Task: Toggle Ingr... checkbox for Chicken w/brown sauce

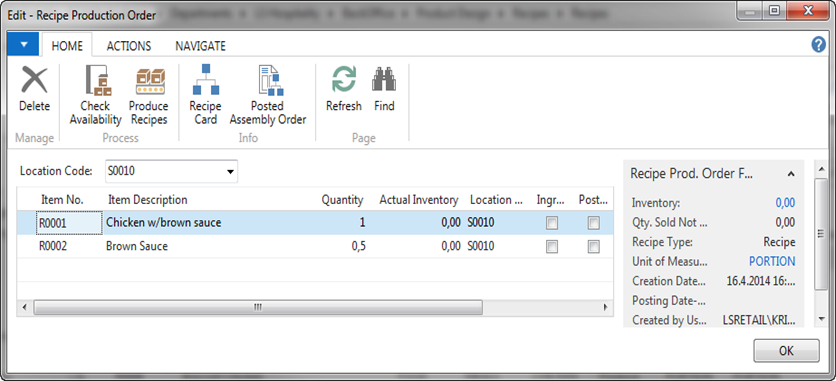Action: (x=552, y=223)
